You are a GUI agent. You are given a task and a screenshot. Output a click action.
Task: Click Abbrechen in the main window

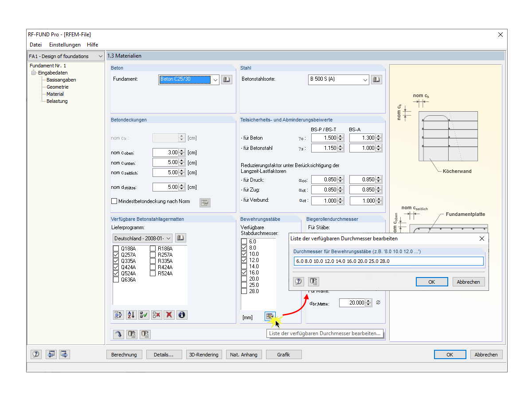click(x=486, y=355)
